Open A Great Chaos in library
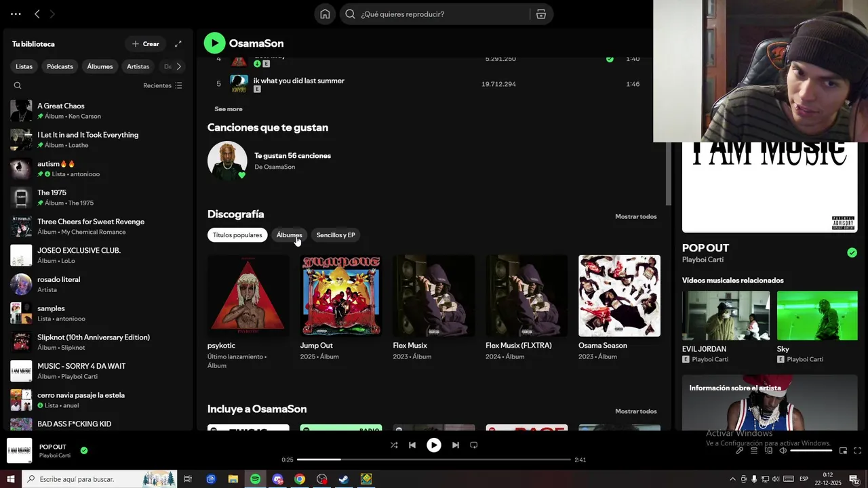Viewport: 868px width, 488px height. [x=98, y=111]
